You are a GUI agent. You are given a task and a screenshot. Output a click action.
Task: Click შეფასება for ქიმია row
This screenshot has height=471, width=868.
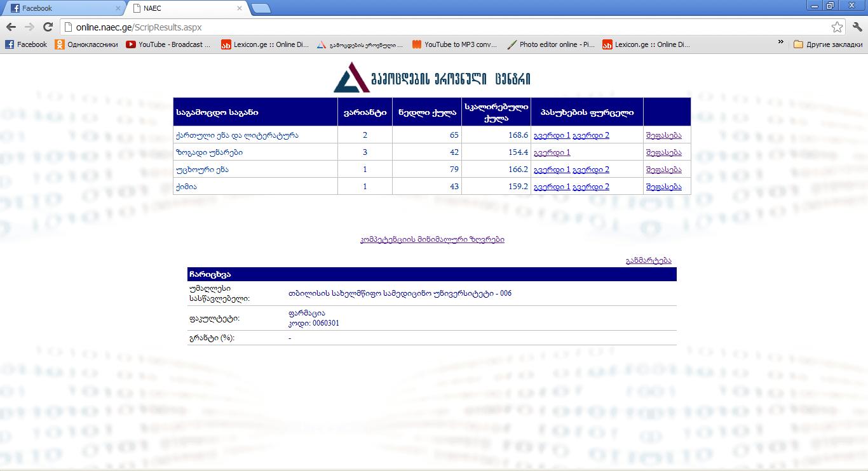click(x=663, y=187)
